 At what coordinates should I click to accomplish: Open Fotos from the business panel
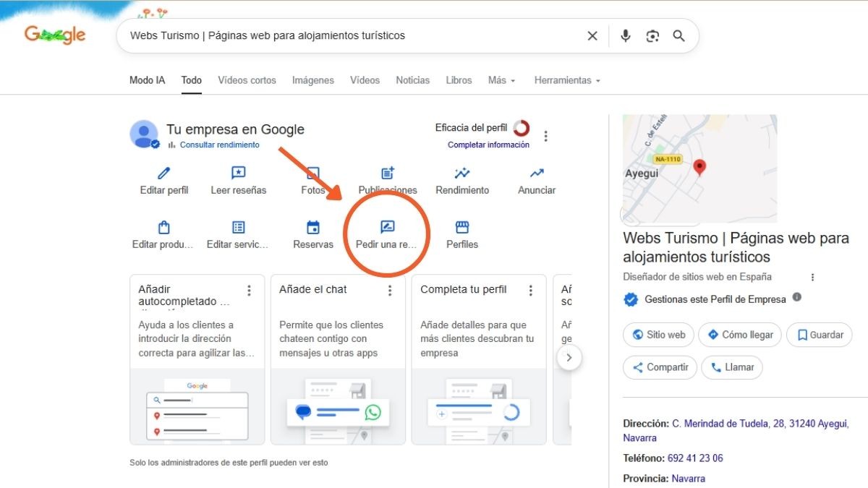click(x=312, y=173)
